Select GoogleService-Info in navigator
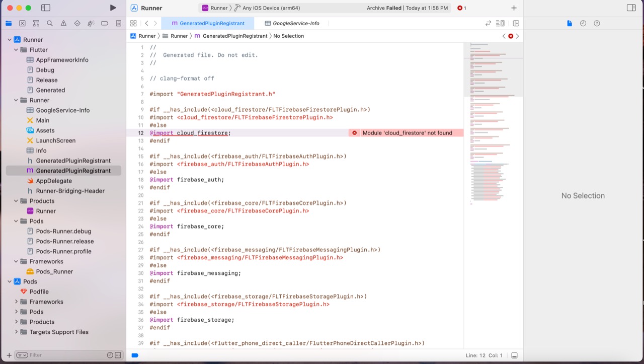The height and width of the screenshot is (364, 644). coord(62,110)
